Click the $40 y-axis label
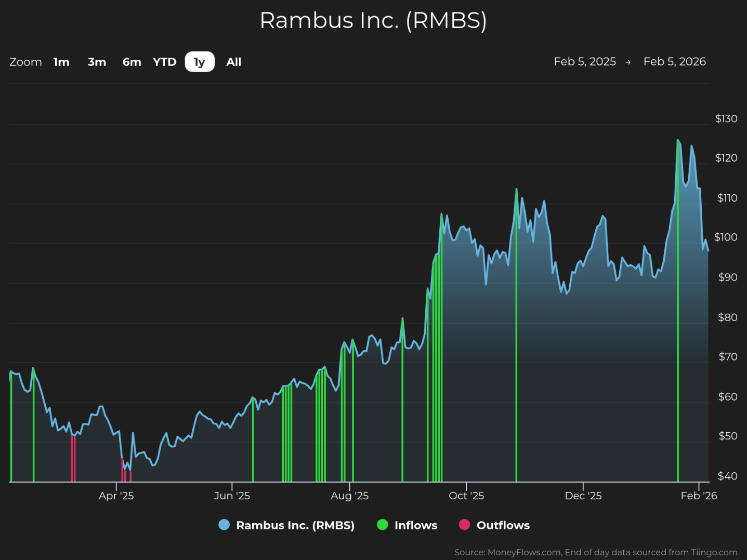The image size is (747, 560). [728, 476]
